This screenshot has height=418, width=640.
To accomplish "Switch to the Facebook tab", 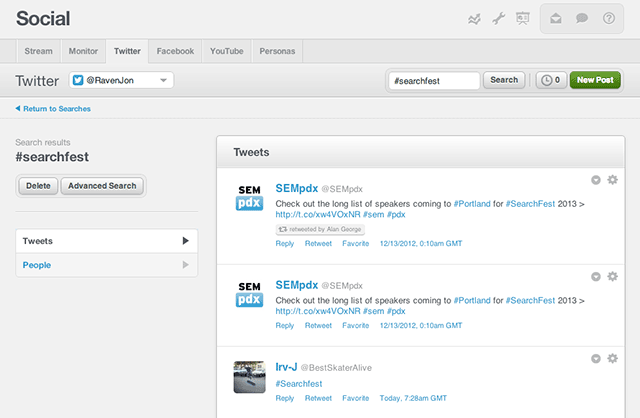I will [x=176, y=51].
